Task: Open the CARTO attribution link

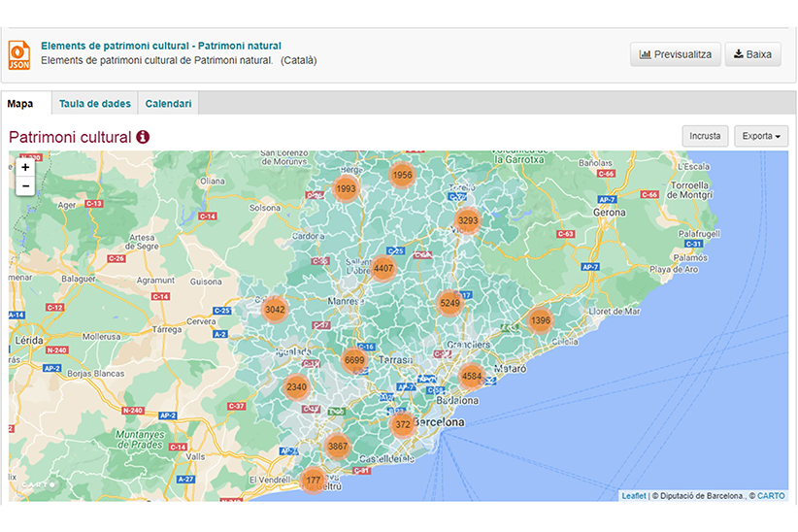Action: 772,496
